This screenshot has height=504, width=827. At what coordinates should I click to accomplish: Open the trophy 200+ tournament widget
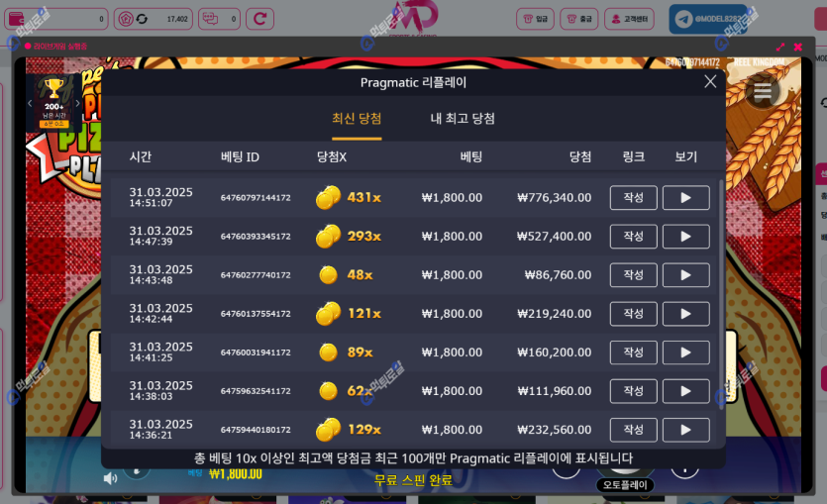[x=53, y=103]
